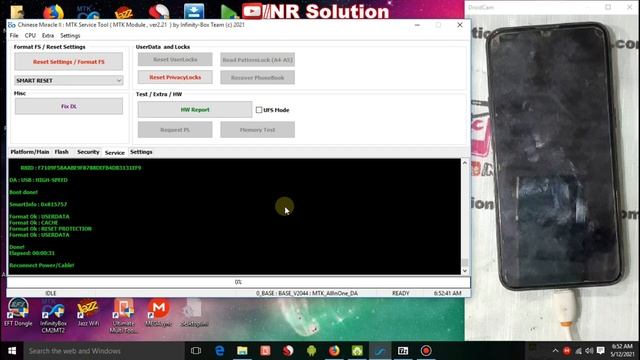Click the IDLE status bar entry
The height and width of the screenshot is (360, 640).
51,293
